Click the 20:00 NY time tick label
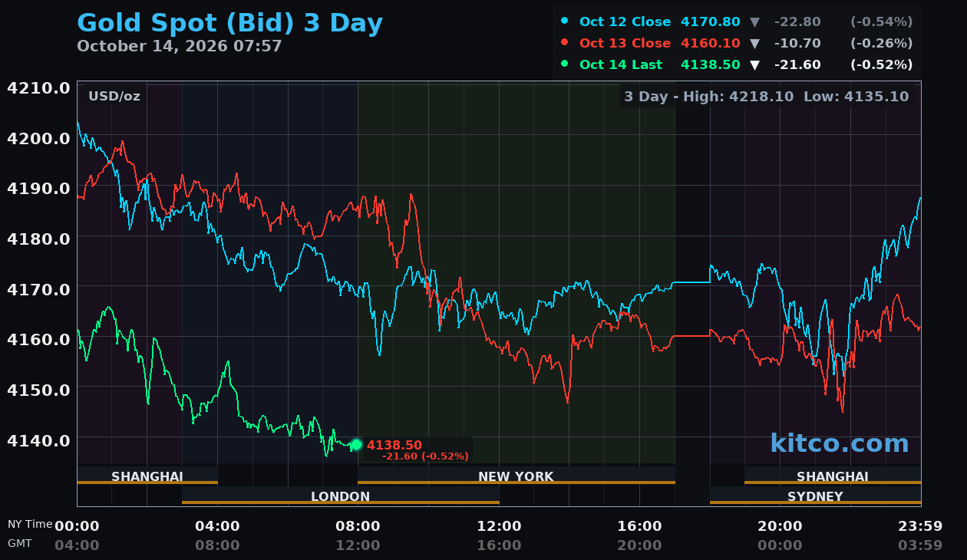The height and width of the screenshot is (560, 967). (x=780, y=525)
